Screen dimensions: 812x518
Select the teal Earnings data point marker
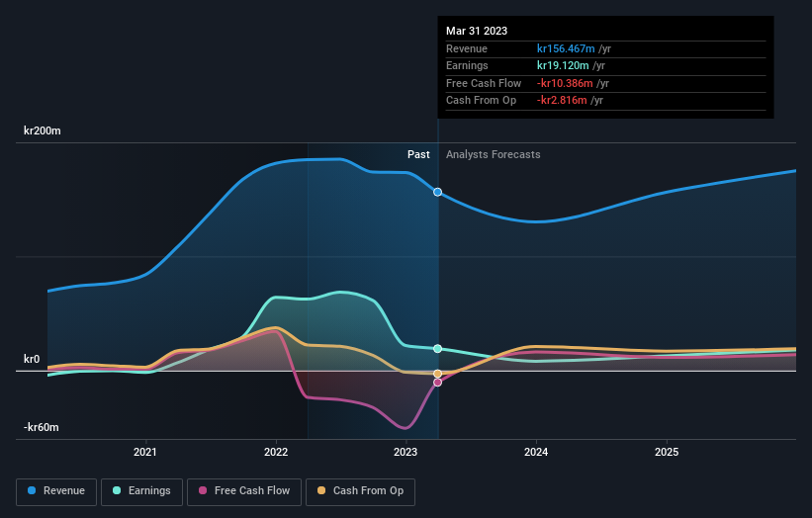pos(437,349)
